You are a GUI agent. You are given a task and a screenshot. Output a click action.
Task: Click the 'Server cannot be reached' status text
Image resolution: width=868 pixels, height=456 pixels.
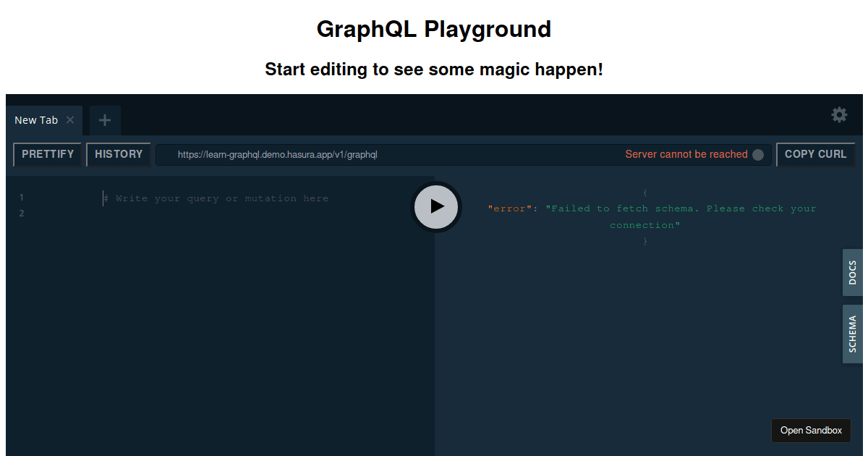686,154
